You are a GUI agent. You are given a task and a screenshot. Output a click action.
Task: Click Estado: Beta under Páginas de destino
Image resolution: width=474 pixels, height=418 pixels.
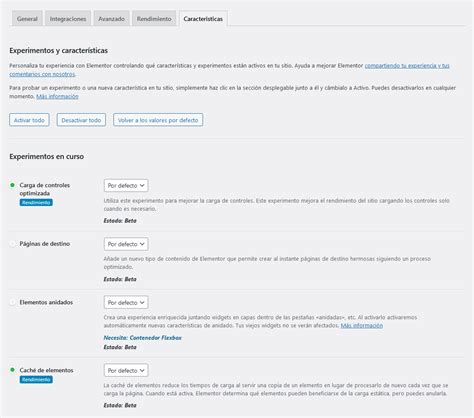120,279
